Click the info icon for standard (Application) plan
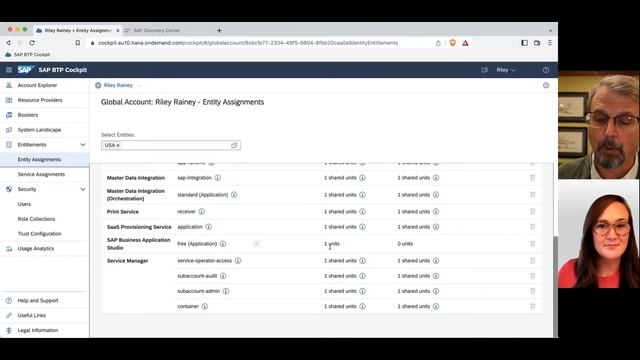This screenshot has height=360, width=640. [x=234, y=195]
